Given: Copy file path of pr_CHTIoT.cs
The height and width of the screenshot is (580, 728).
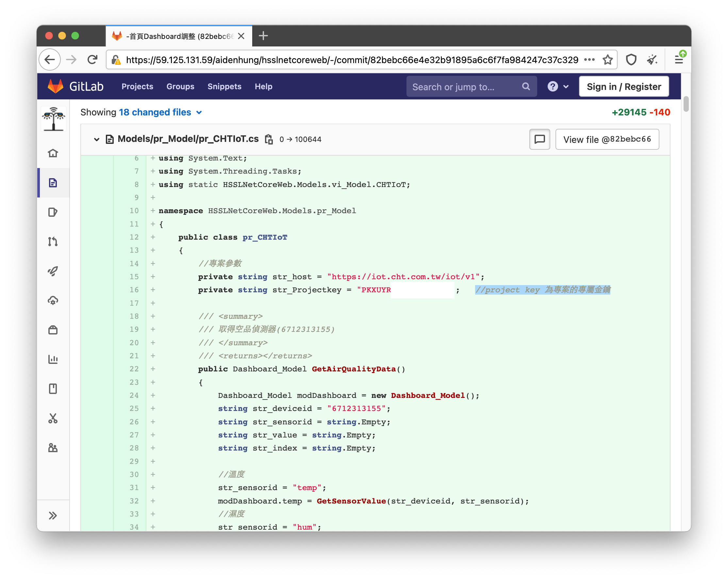Looking at the screenshot, I should coord(269,139).
